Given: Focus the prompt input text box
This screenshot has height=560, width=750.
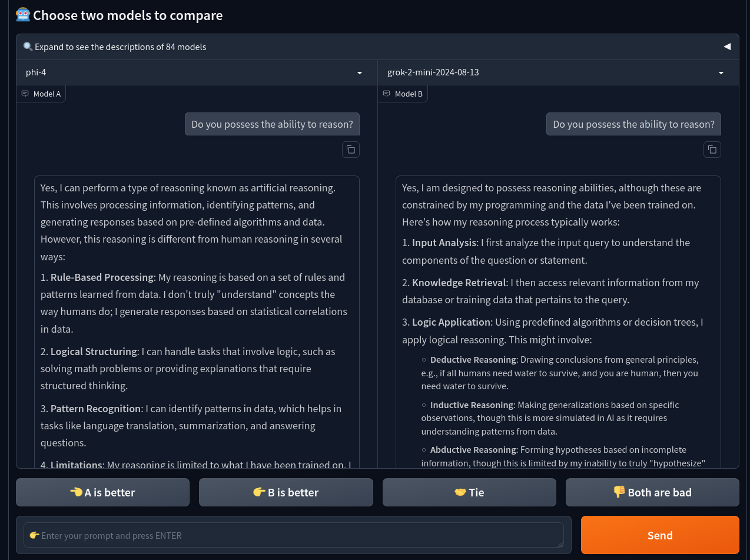Looking at the screenshot, I should pos(293,535).
